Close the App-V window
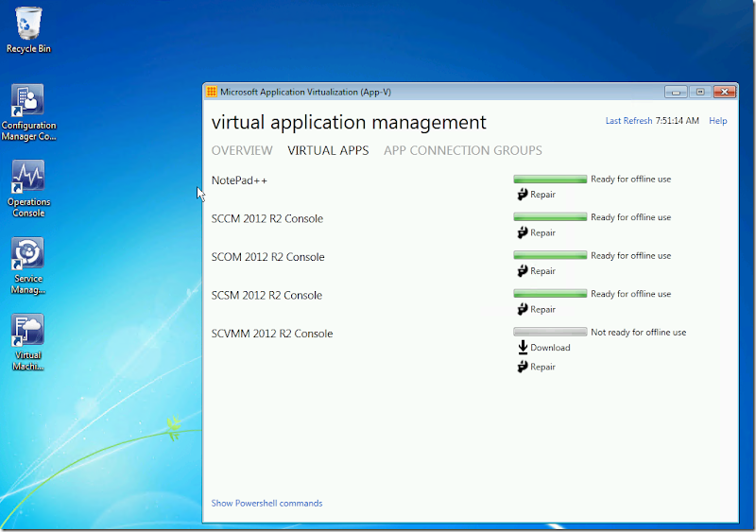Screen dimensions: 756x532 pyautogui.click(x=724, y=92)
